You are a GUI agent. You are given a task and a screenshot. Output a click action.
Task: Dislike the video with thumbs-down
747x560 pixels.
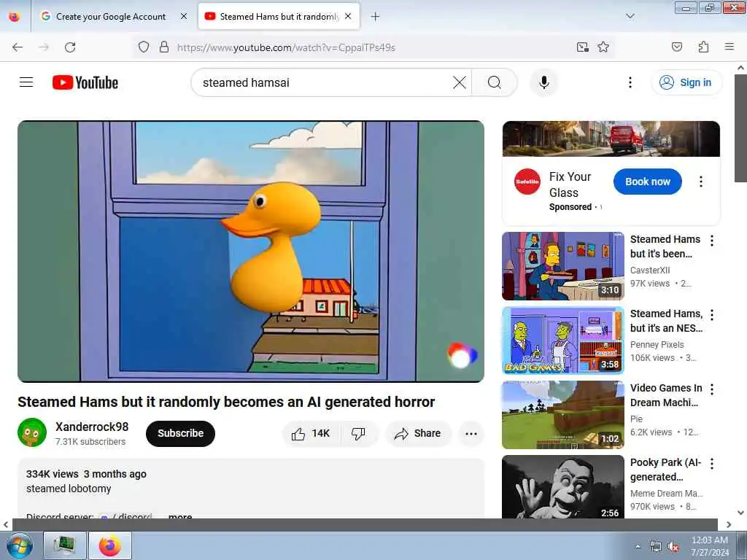359,433
